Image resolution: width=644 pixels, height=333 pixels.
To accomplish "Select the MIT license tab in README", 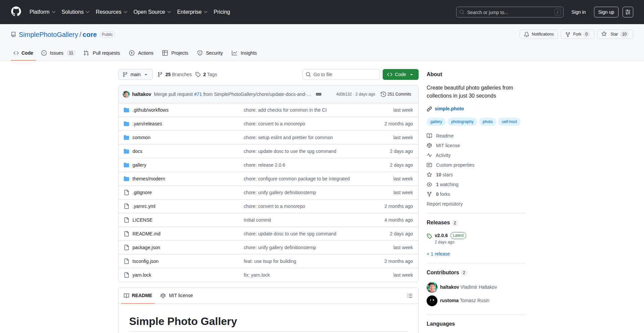I will (177, 295).
